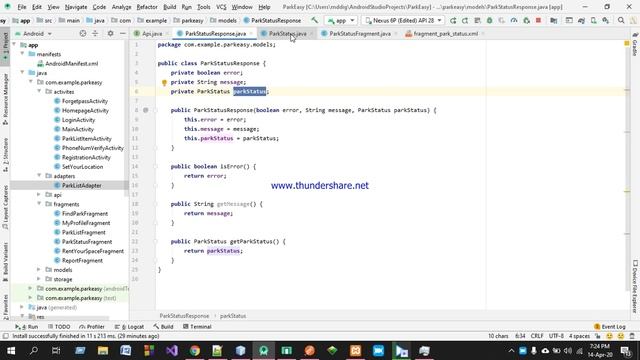Toggle the Resource Manager side tab
The image size is (640, 360).
tap(5, 99)
